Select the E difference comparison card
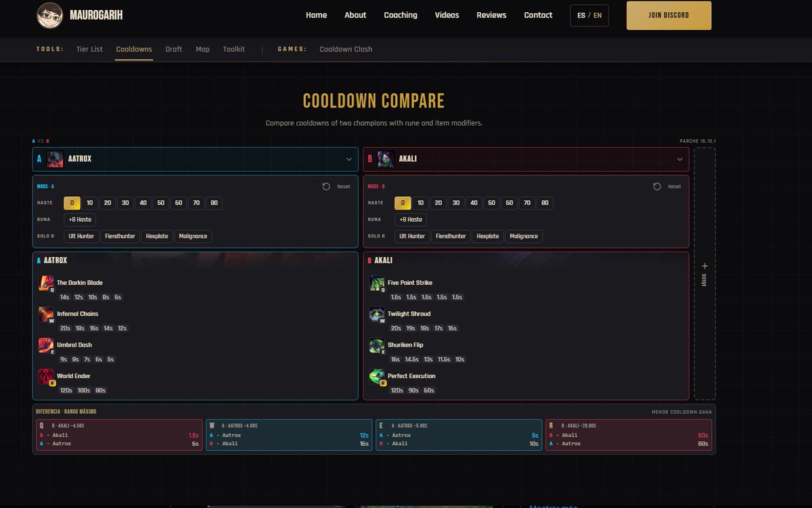Image resolution: width=812 pixels, height=508 pixels. tap(459, 435)
